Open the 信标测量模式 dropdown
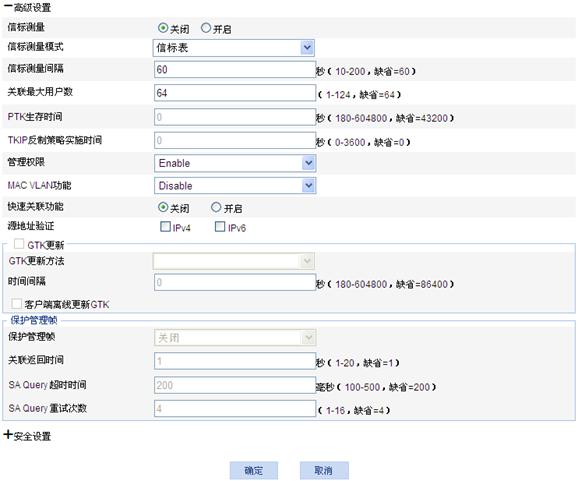This screenshot has height=481, width=578. pyautogui.click(x=234, y=48)
